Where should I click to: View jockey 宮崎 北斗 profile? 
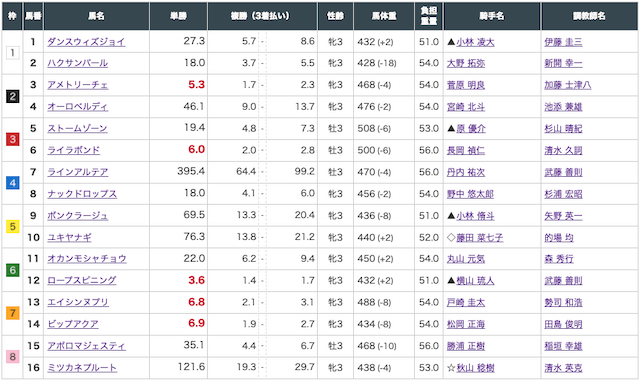[466, 107]
